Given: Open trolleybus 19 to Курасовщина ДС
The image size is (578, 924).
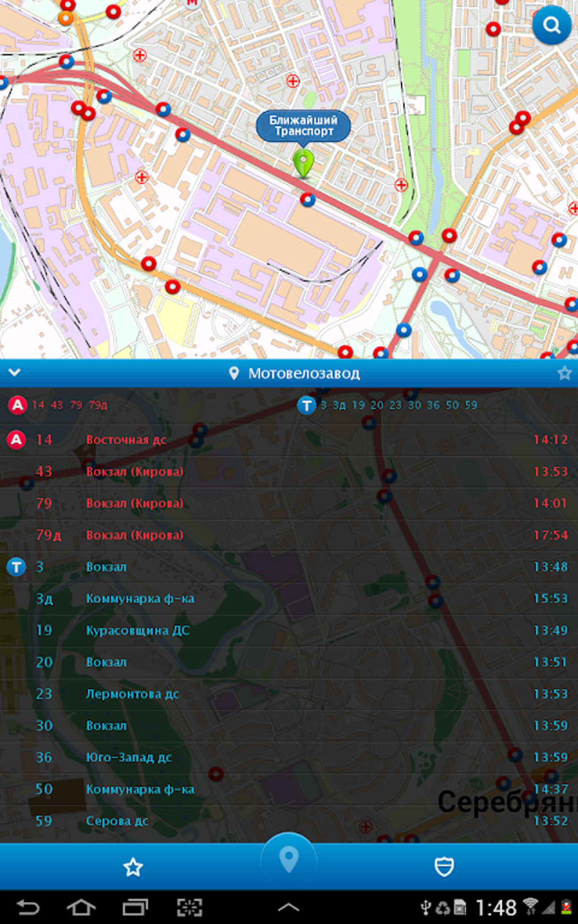Looking at the screenshot, I should point(289,630).
